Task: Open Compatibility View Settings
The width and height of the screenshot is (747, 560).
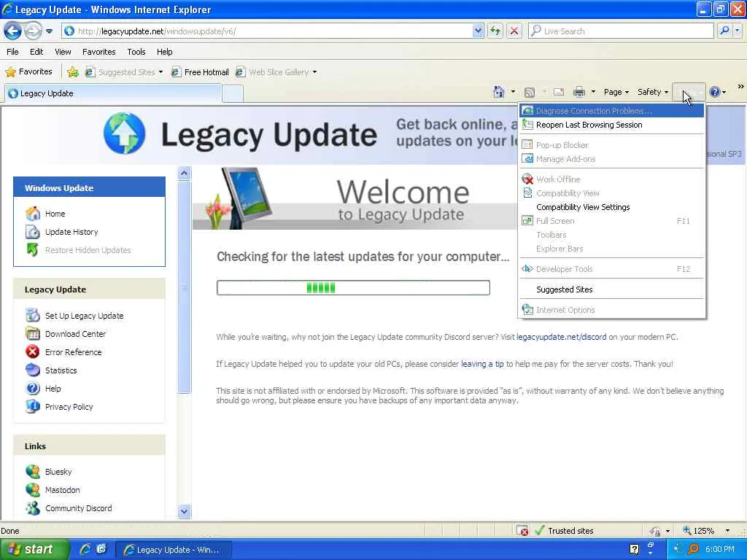Action: click(612, 207)
